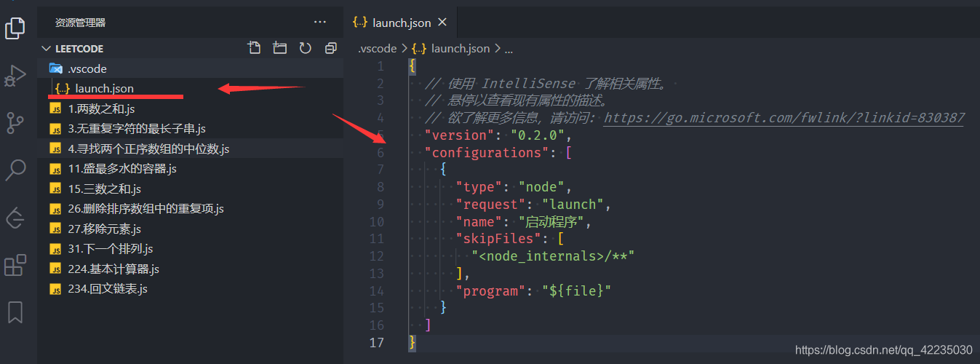Screen dimensions: 980x364
Task: Open the Run and Debug view
Action: point(15,76)
